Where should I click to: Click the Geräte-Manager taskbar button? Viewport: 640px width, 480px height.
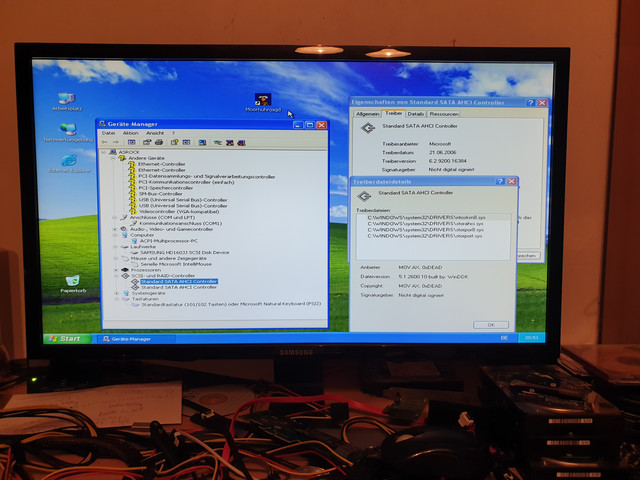134,339
